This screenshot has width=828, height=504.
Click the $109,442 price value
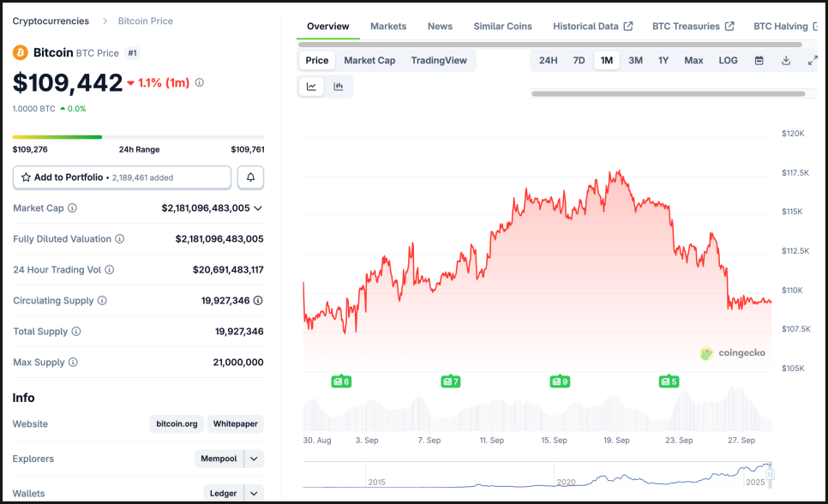pyautogui.click(x=68, y=83)
